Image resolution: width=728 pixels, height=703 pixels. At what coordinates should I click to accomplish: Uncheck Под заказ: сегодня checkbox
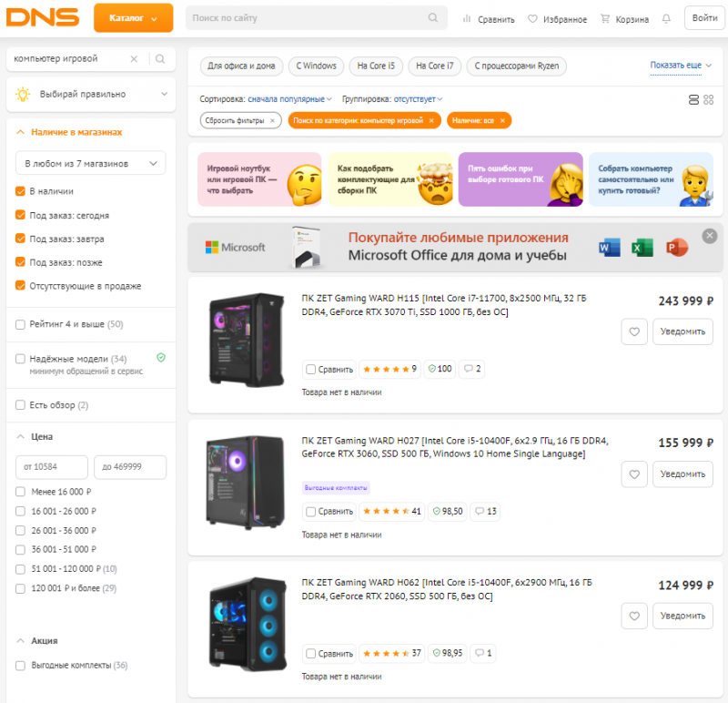20,215
